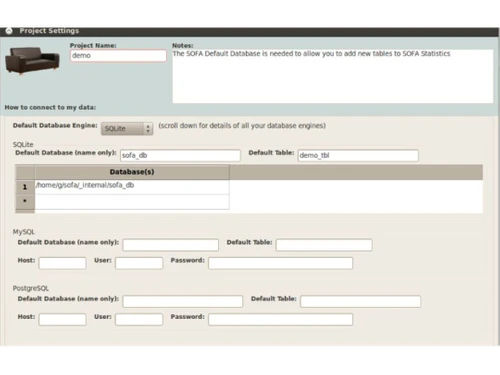
Task: Click the Project Name field containing demo
Action: point(118,56)
